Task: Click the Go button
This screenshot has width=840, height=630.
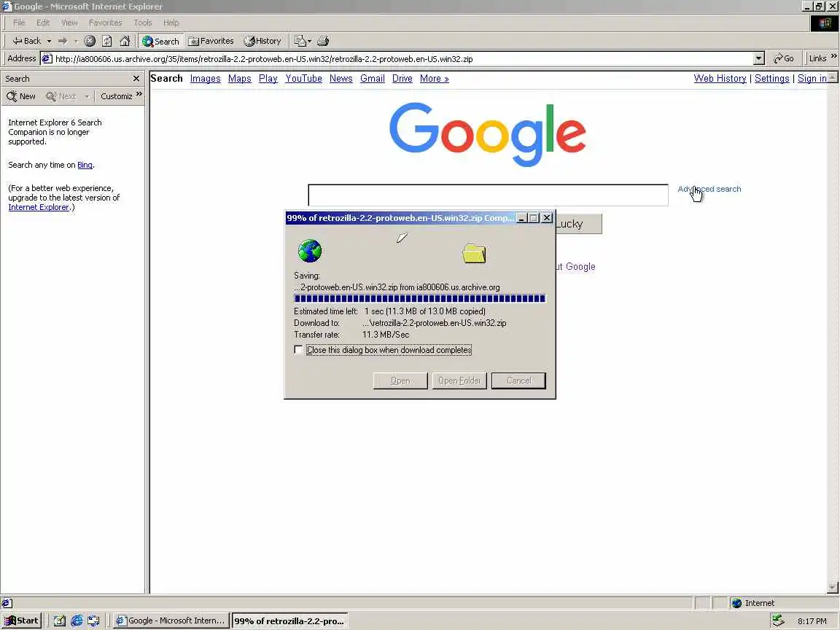Action: pos(784,58)
